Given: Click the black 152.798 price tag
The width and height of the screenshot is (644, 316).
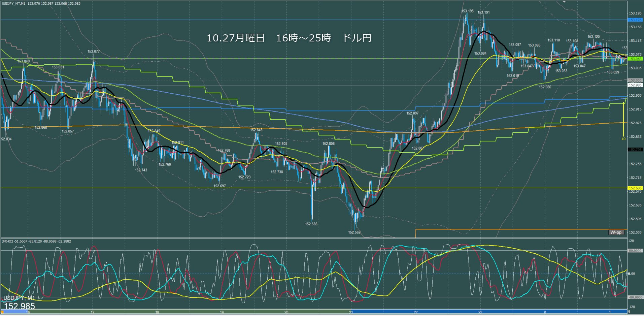Looking at the screenshot, I should coord(635,150).
